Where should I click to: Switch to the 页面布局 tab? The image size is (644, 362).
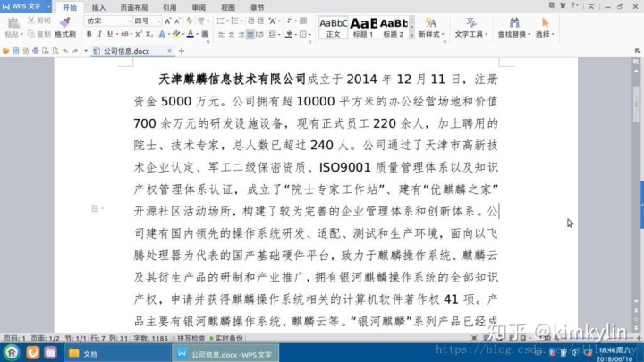pos(134,7)
